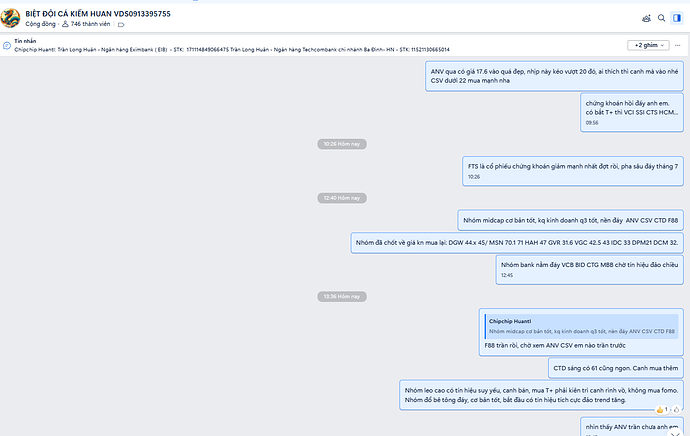
Task: Select the 'Nhóm leo cao có tín hiệu suy yếu' message
Action: 541,395
